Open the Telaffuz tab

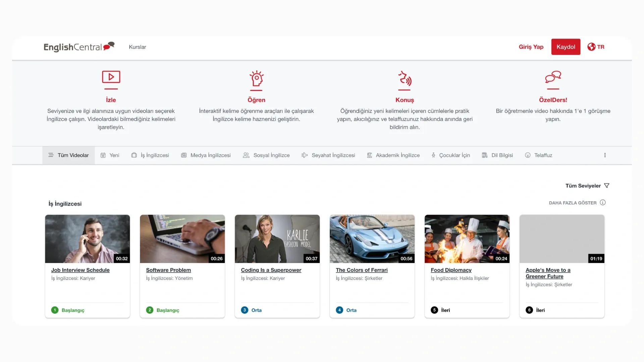(538, 155)
